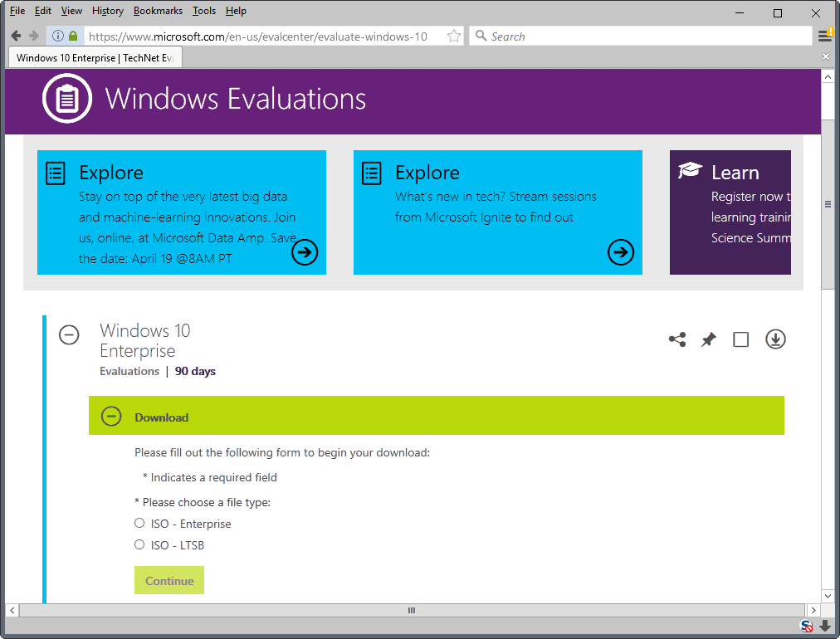
Task: Click the magnifier icon in the Search box
Action: point(481,36)
